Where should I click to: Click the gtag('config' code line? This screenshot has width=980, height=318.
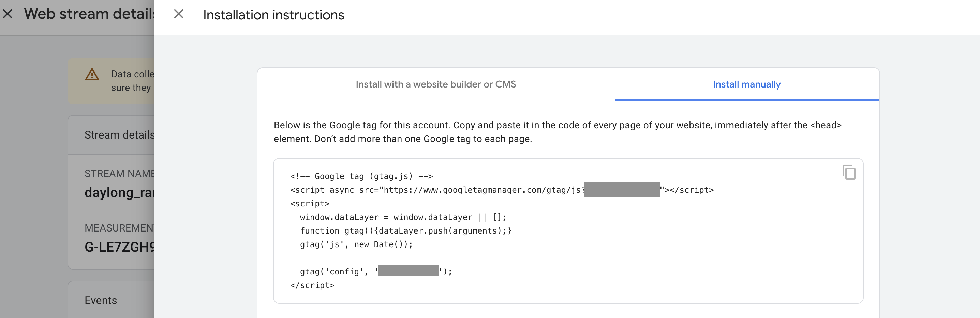376,271
